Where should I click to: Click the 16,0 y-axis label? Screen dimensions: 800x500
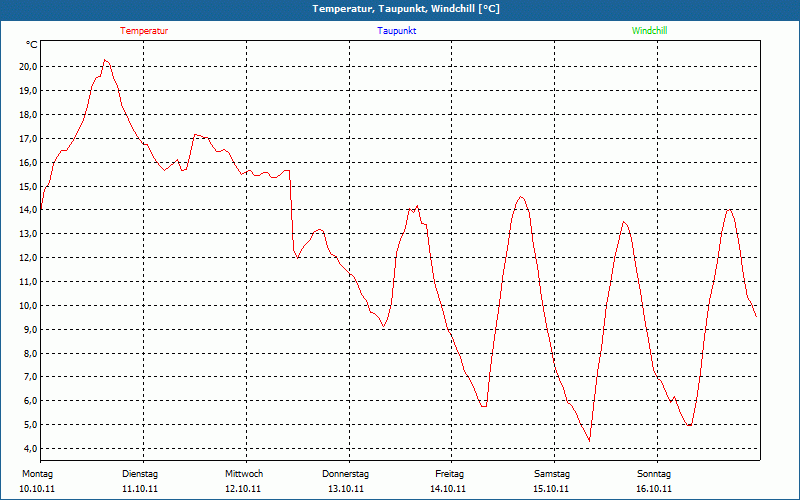pos(28,163)
